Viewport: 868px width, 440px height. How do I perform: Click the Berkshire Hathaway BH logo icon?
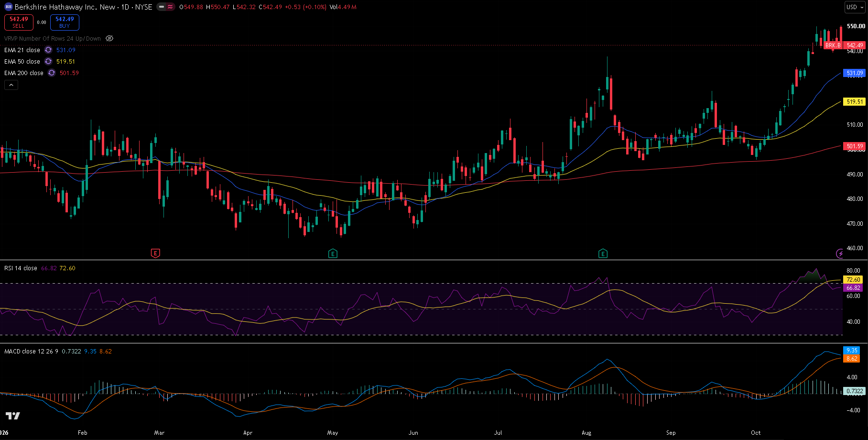[x=9, y=7]
